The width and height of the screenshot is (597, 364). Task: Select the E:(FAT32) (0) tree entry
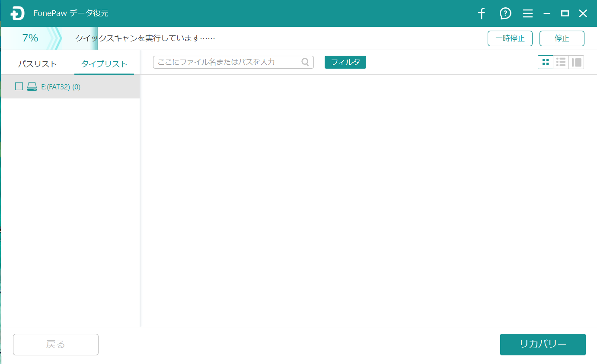[x=61, y=87]
